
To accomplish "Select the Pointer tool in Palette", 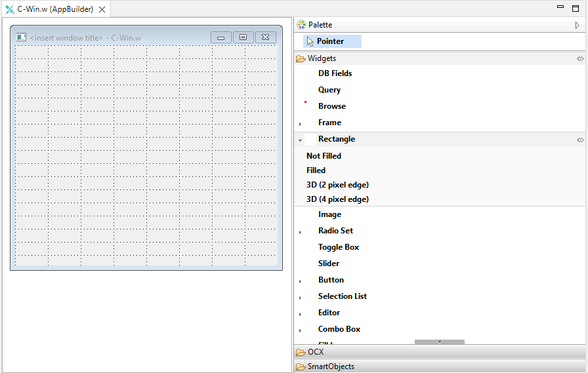I will click(x=332, y=41).
